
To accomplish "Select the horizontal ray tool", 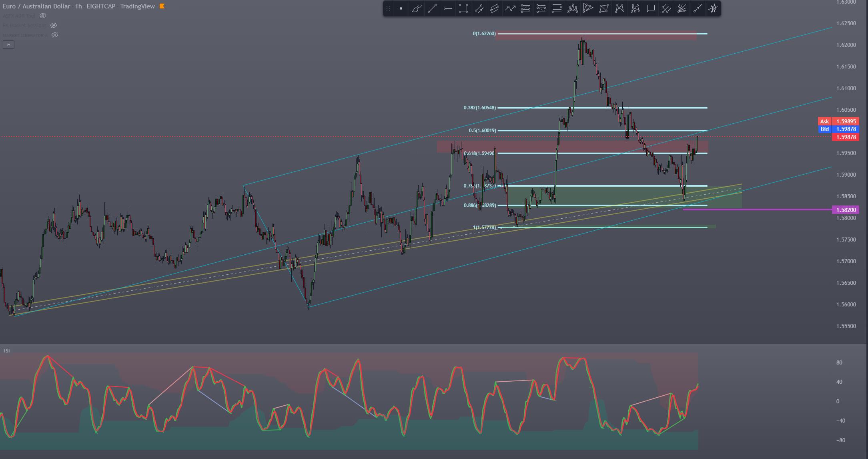I will [448, 8].
